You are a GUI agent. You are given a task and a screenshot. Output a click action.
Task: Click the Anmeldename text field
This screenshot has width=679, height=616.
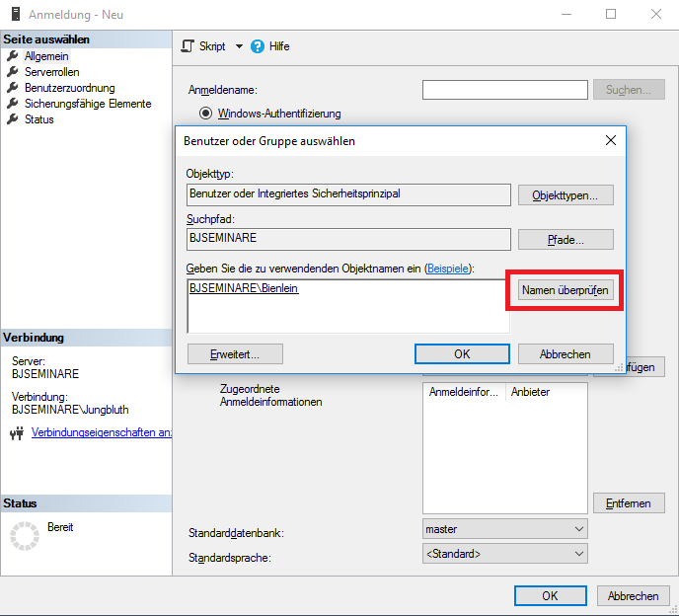tap(505, 90)
